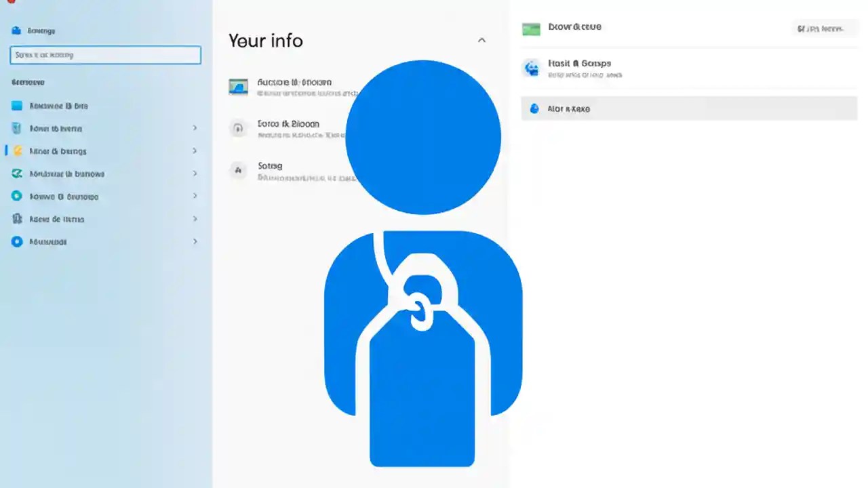Viewport: 868px width, 488px height.
Task: Open the keyboard-style Time sidebar icon
Action: [16, 219]
